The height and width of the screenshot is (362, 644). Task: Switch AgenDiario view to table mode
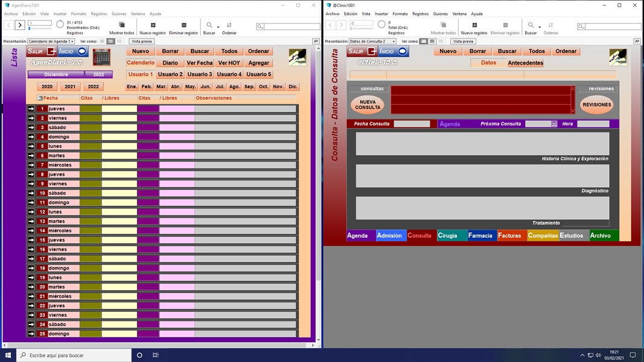click(119, 42)
